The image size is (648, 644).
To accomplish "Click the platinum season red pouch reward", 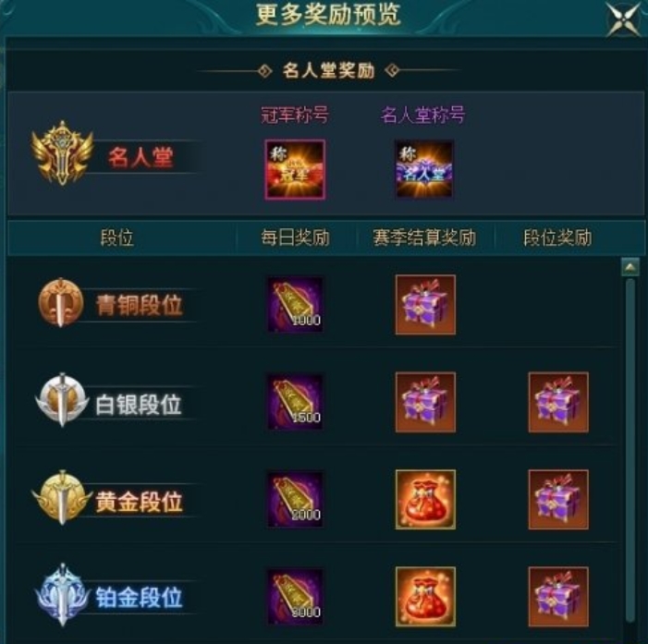I will tap(425, 597).
